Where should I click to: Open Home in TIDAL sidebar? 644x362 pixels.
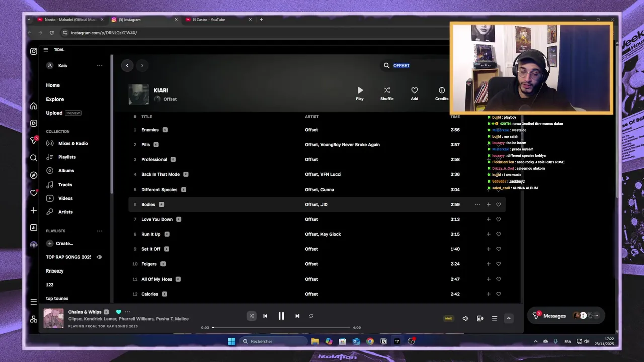pyautogui.click(x=53, y=85)
